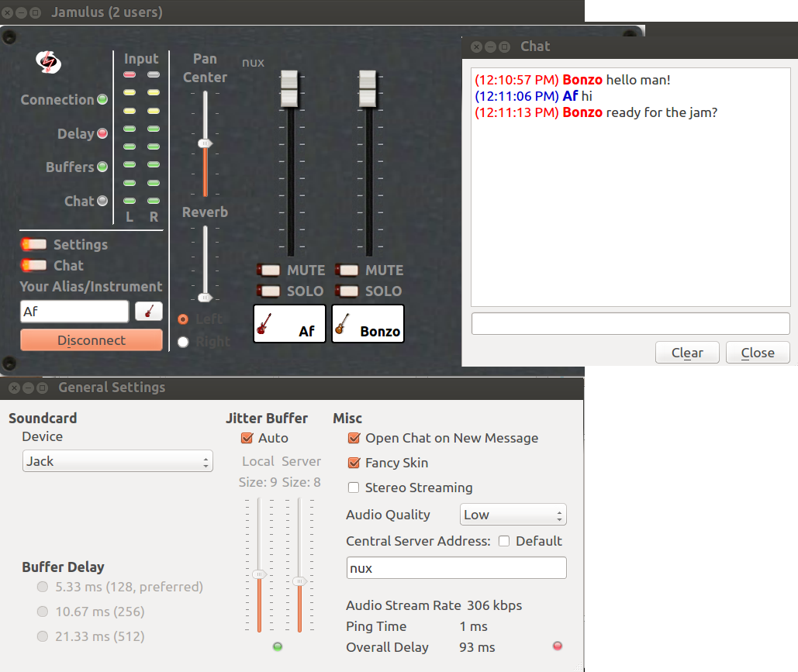The width and height of the screenshot is (798, 672).
Task: Click the Jamulus logo icon
Action: click(48, 62)
